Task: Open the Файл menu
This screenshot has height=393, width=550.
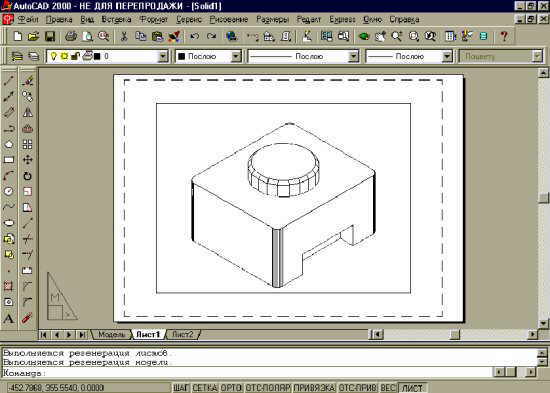Action: click(28, 19)
